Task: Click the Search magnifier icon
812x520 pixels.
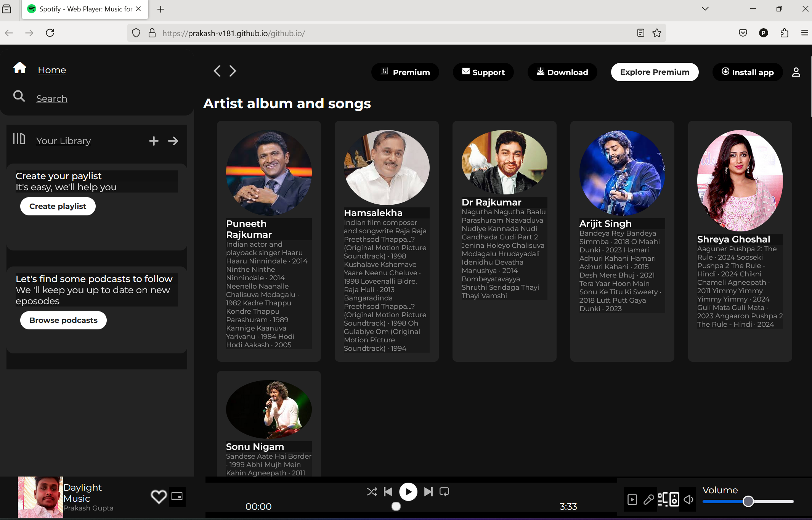Action: (19, 96)
